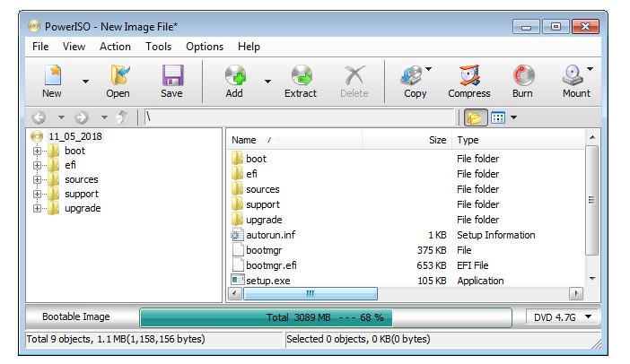Screen dimensions: 630x364
Task: Open the Mount button dropdown arrow
Action: (x=590, y=69)
